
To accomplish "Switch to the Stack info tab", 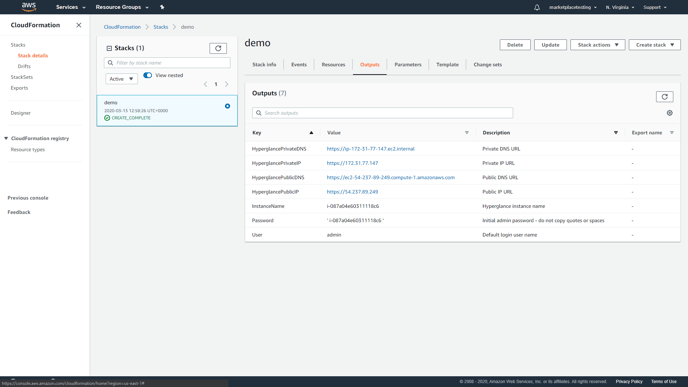I will pos(264,64).
